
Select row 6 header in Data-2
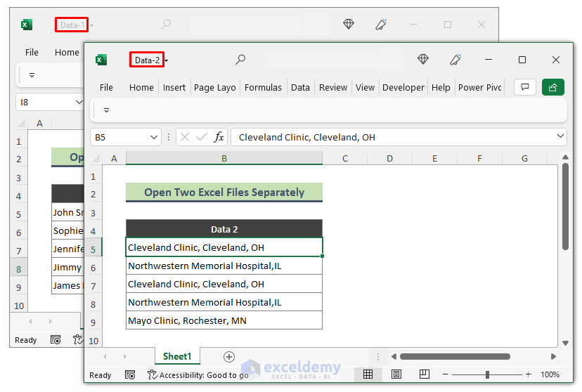pos(93,268)
